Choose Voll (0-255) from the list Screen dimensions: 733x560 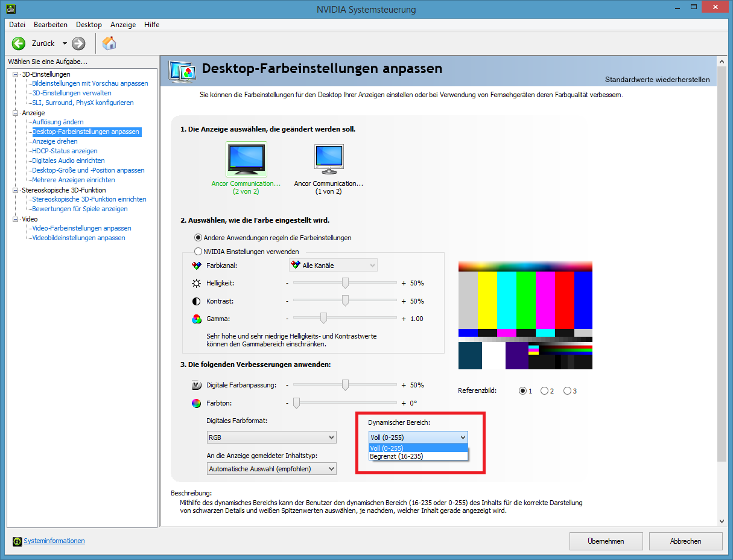[418, 448]
